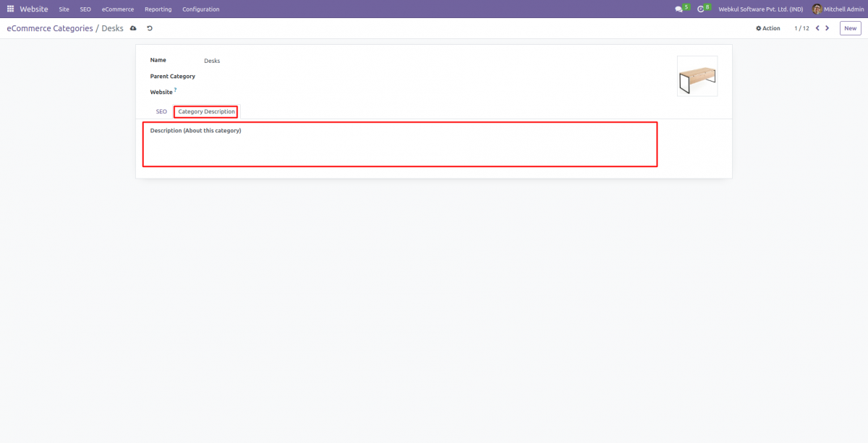Image resolution: width=868 pixels, height=443 pixels.
Task: Open the apps grid icon
Action: 10,9
